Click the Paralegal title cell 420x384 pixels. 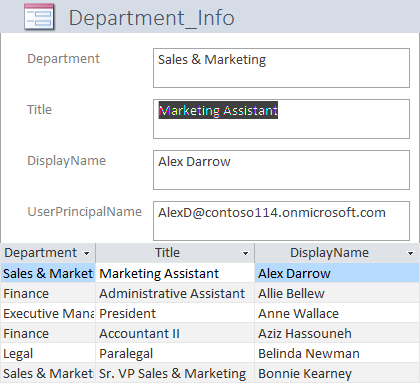(x=175, y=353)
